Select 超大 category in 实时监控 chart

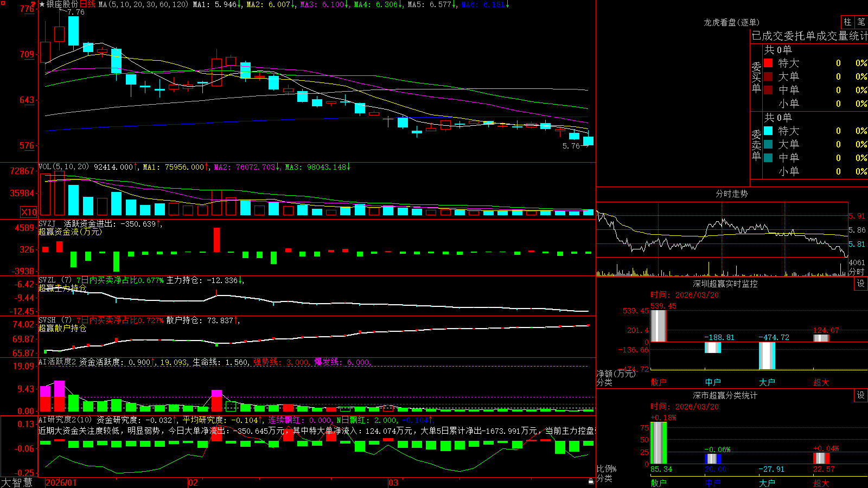[x=821, y=382]
